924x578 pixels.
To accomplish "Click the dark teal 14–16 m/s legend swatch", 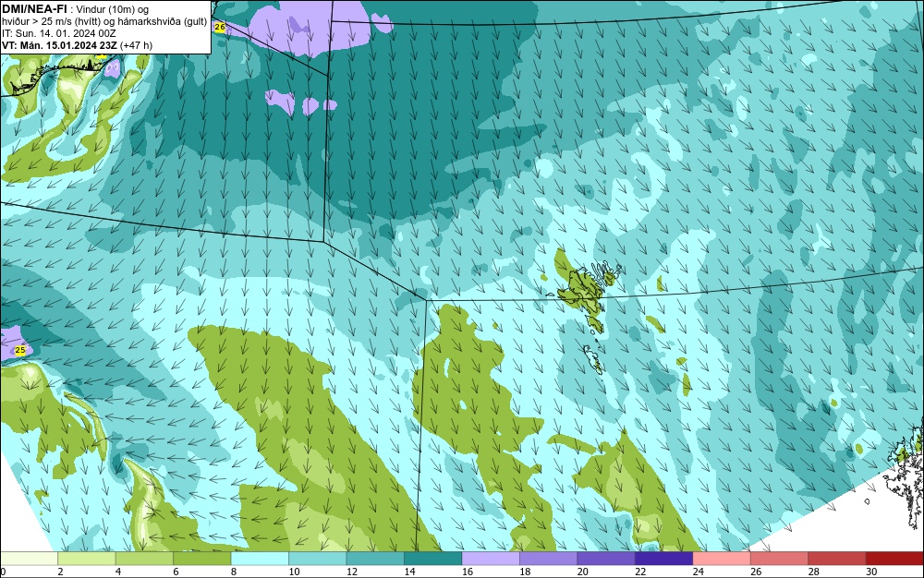I will pyautogui.click(x=433, y=559).
